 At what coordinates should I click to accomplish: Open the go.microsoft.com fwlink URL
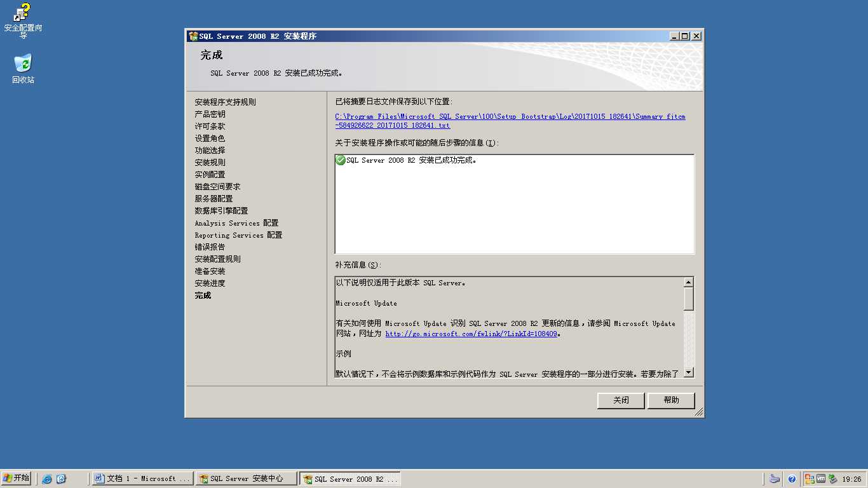[471, 334]
